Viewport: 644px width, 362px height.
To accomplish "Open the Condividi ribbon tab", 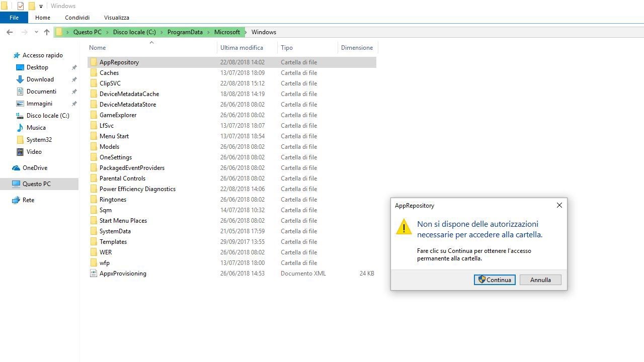I will point(77,18).
